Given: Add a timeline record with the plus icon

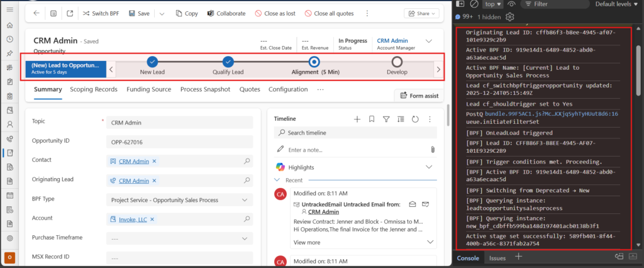Looking at the screenshot, I should click(357, 119).
